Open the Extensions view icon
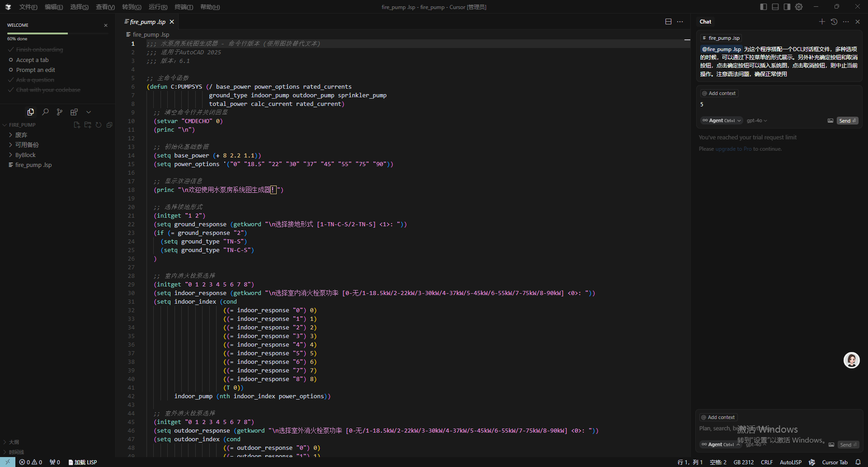This screenshot has width=868, height=467. pos(74,112)
